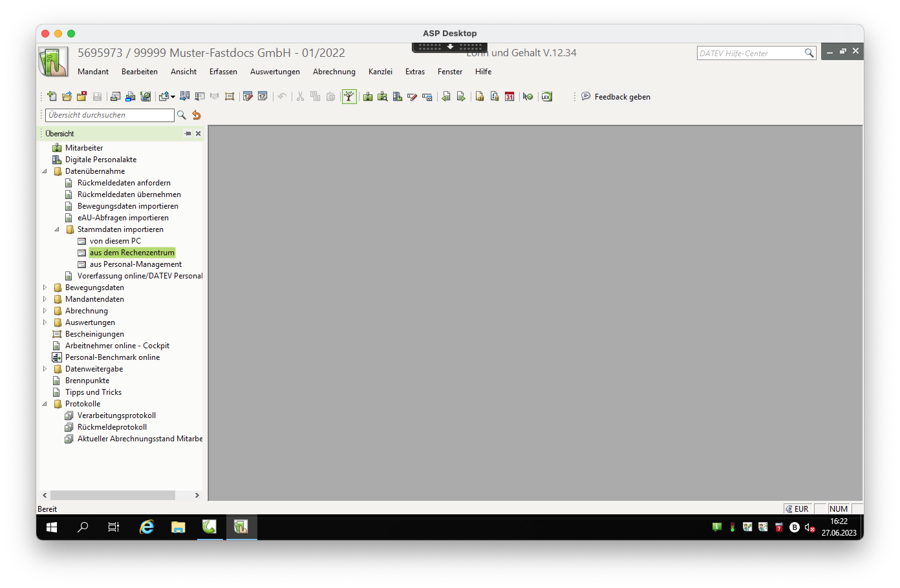The image size is (900, 588).
Task: Select 'eAU-Abfragen importieren' tree entry
Action: pos(123,218)
